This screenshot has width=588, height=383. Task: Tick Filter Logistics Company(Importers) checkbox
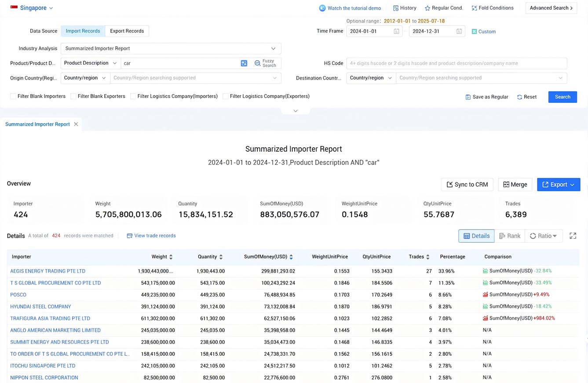point(133,96)
